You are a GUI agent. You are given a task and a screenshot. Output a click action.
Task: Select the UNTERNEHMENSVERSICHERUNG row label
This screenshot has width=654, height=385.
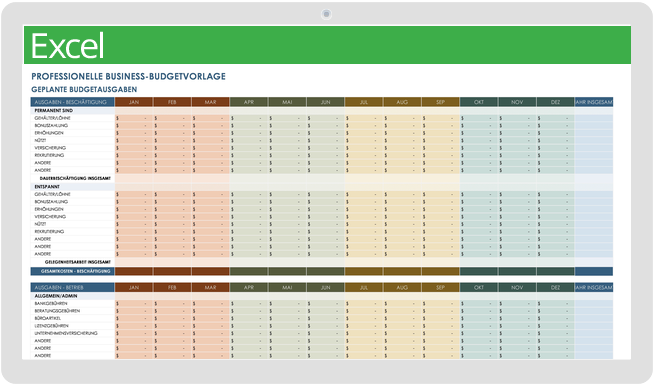(x=66, y=333)
